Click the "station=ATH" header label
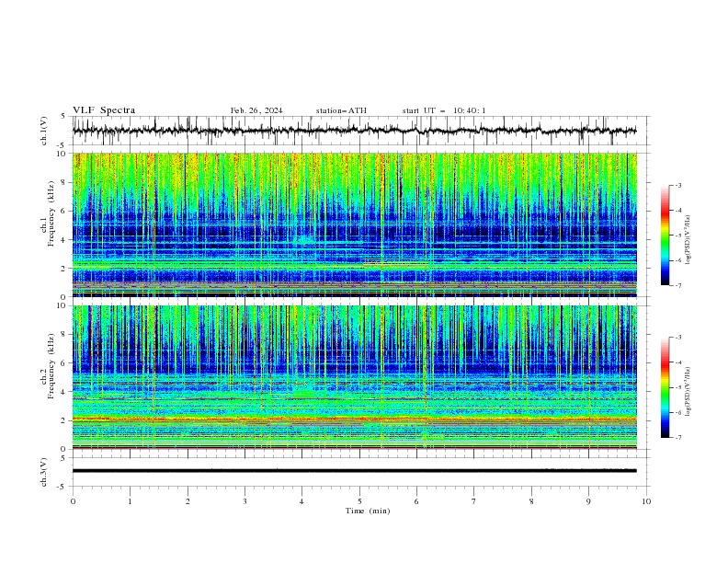 click(x=341, y=110)
